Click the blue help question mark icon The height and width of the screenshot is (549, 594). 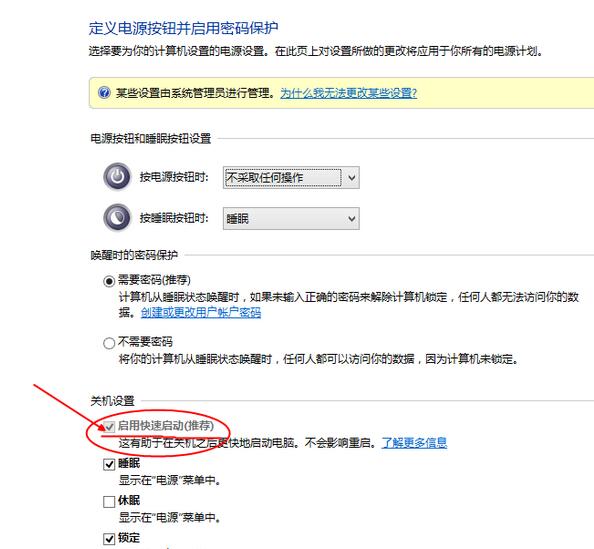coord(104,92)
